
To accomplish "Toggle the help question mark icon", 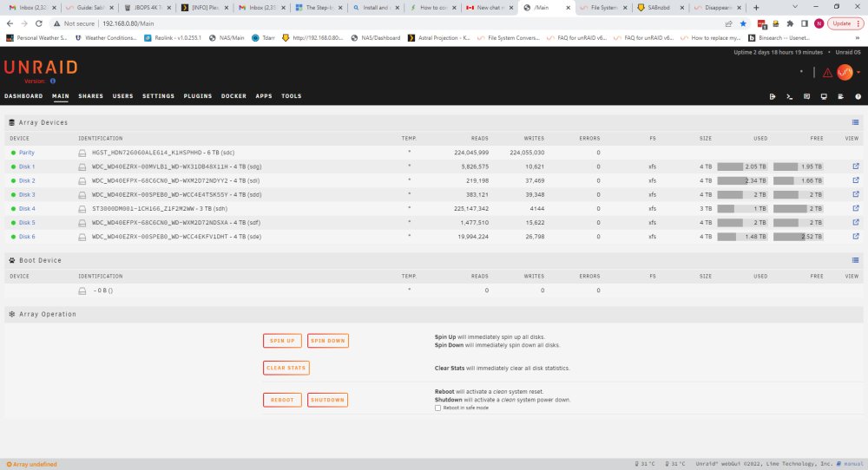I will (x=858, y=96).
